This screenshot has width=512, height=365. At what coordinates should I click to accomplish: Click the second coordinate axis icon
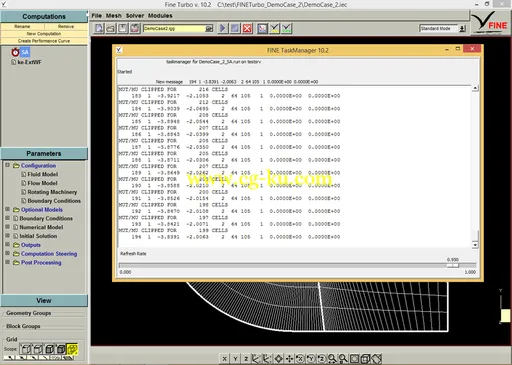267,359
